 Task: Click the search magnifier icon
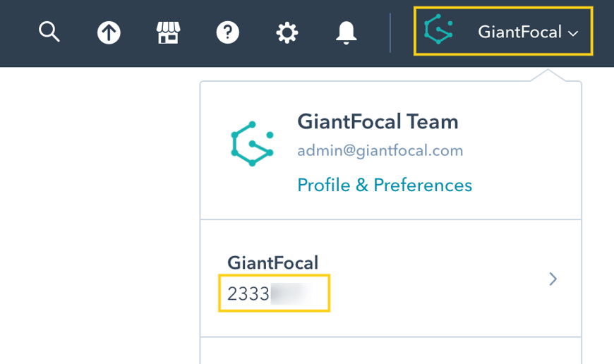coord(49,32)
